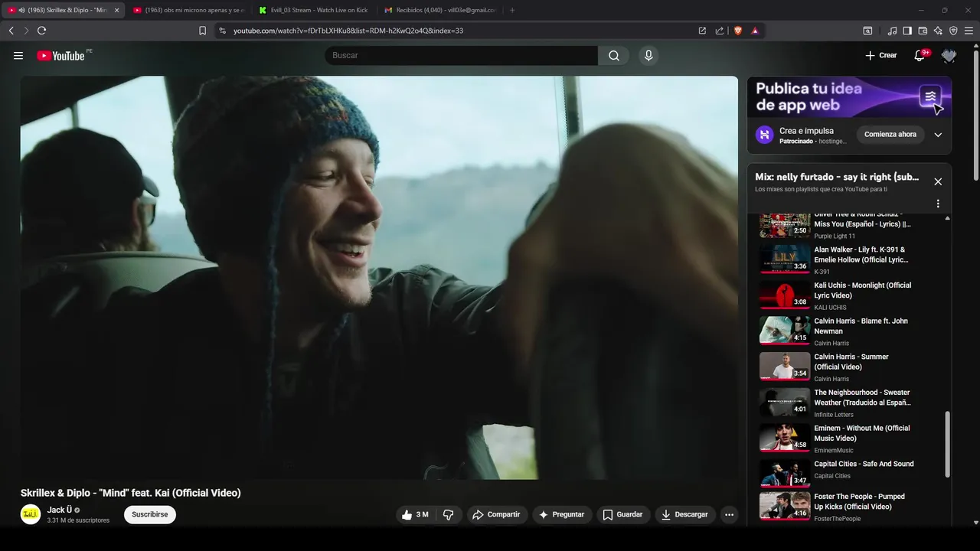Click the 'Publica tu idea de app web' banner

point(849,97)
